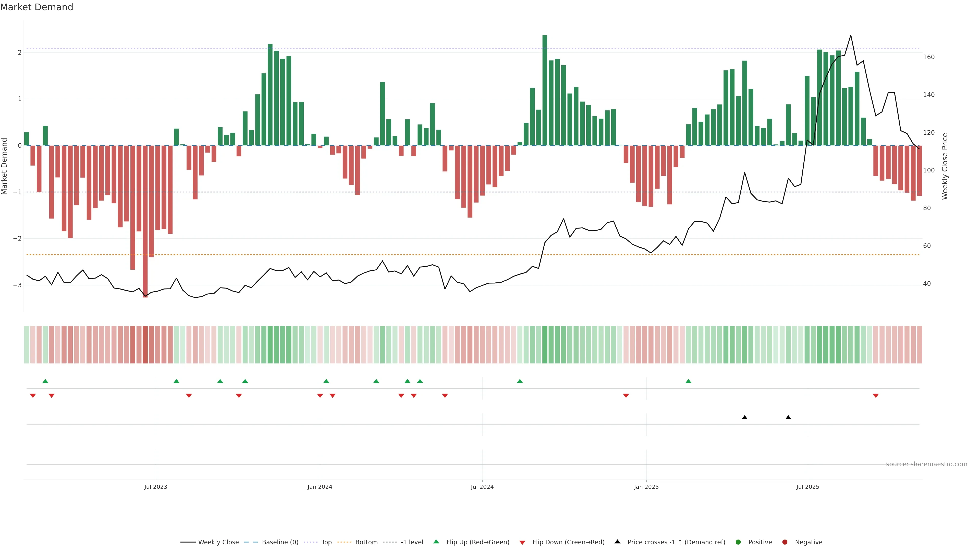Click the rightmost black price-cross triangle marker
Image resolution: width=980 pixels, height=551 pixels.
click(x=788, y=418)
